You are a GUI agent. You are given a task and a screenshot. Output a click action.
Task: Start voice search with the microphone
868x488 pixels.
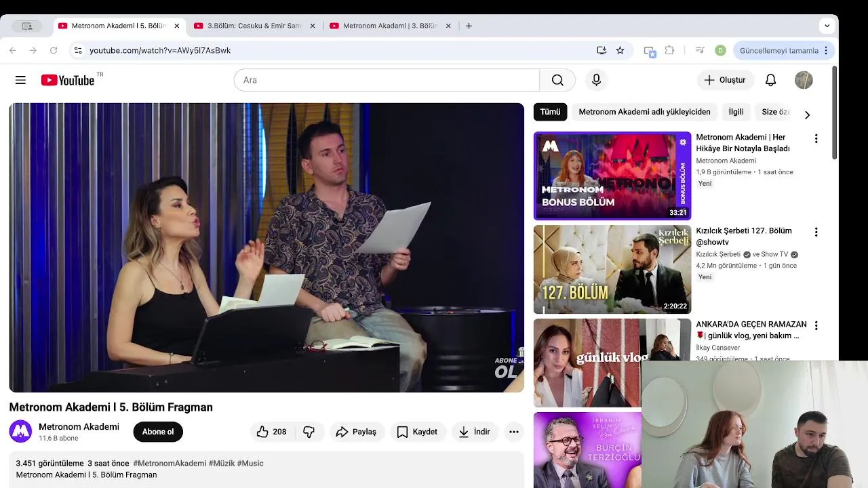tap(596, 80)
